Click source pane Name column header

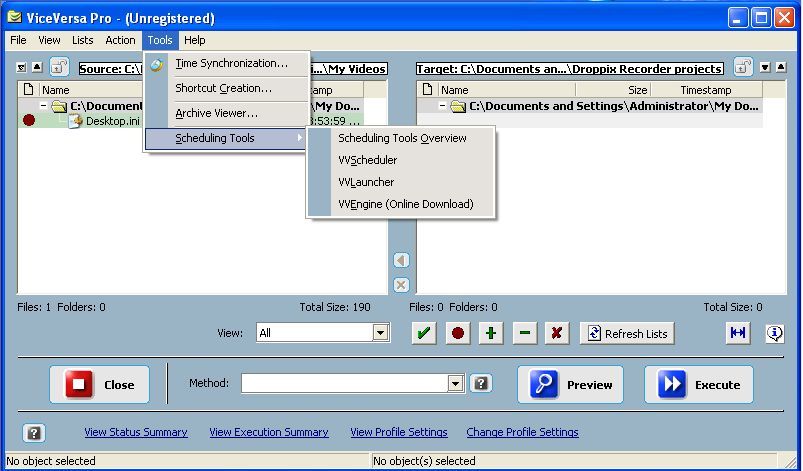pos(90,90)
